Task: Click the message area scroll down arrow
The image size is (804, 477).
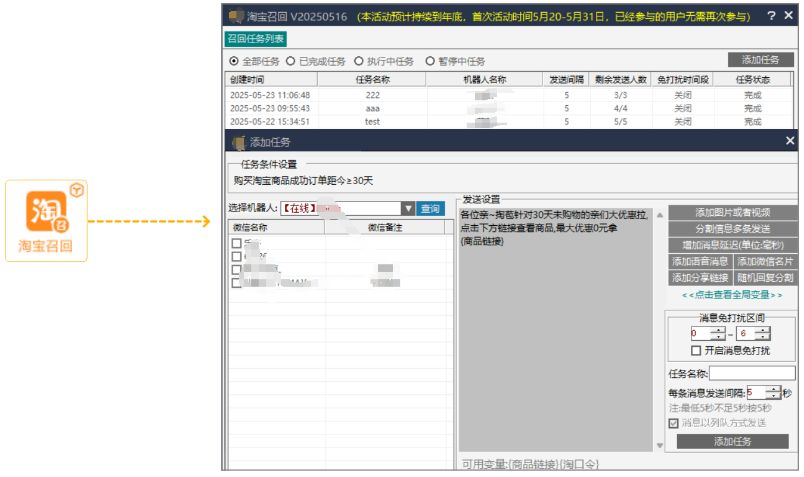Action: (659, 445)
